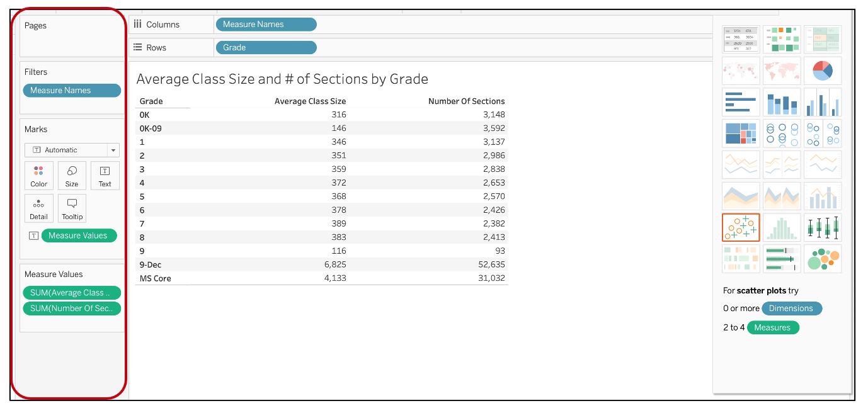Select the 9-Dec row value in the table
Viewport: 868px width, 413px height.
coord(151,264)
